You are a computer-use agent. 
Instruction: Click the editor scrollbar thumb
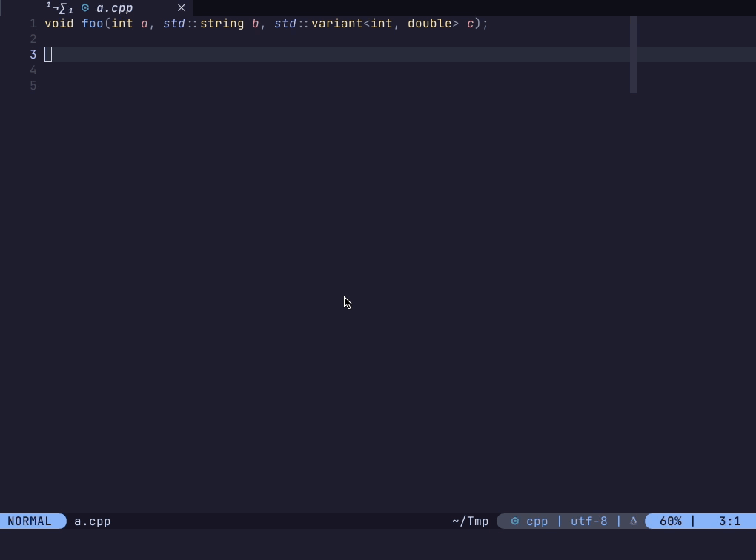tap(634, 55)
